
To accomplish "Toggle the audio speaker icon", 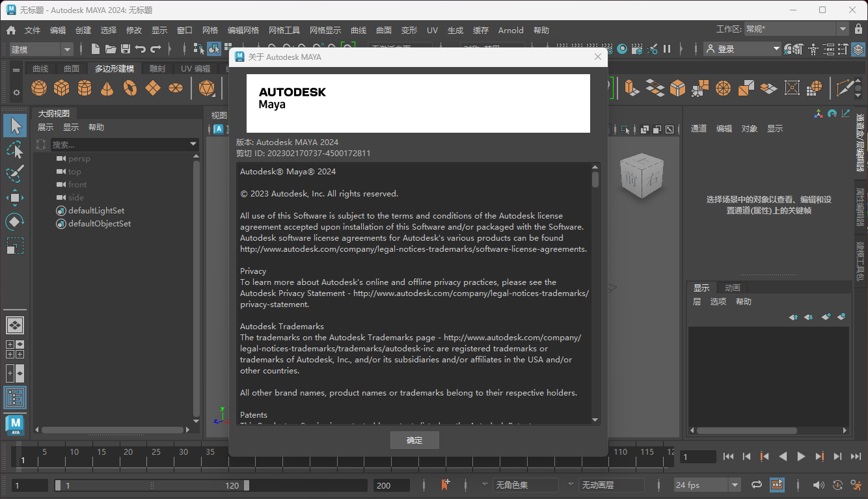I will 818,485.
